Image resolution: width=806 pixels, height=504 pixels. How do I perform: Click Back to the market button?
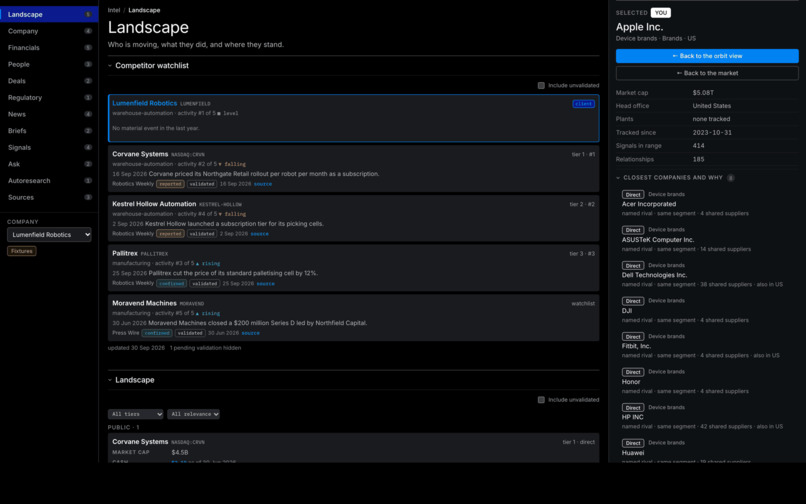[x=707, y=73]
